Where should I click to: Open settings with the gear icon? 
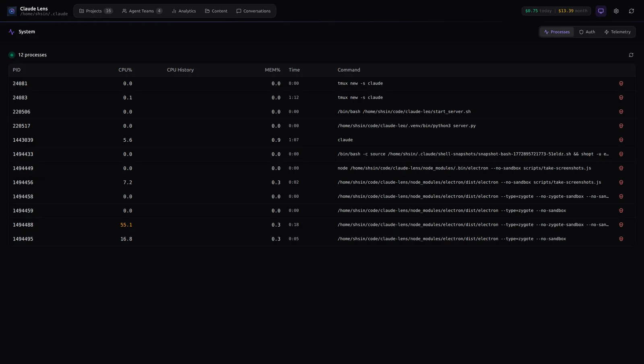click(616, 11)
